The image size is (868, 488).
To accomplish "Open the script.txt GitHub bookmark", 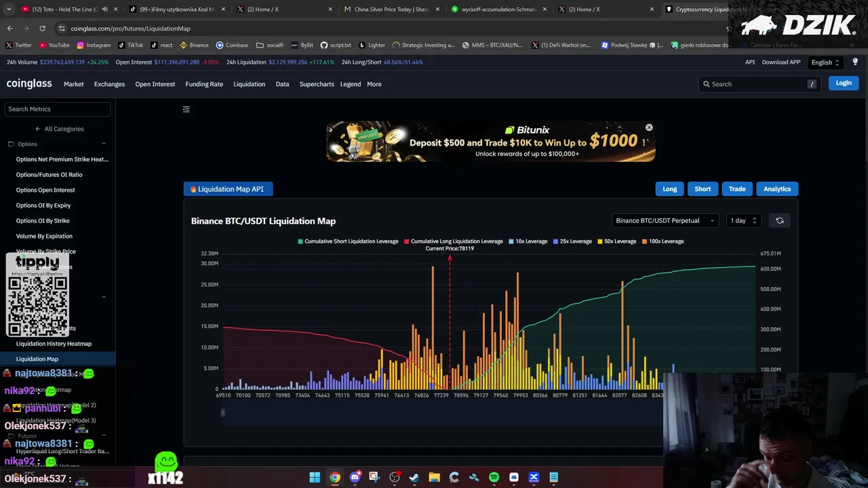I will 336,45.
